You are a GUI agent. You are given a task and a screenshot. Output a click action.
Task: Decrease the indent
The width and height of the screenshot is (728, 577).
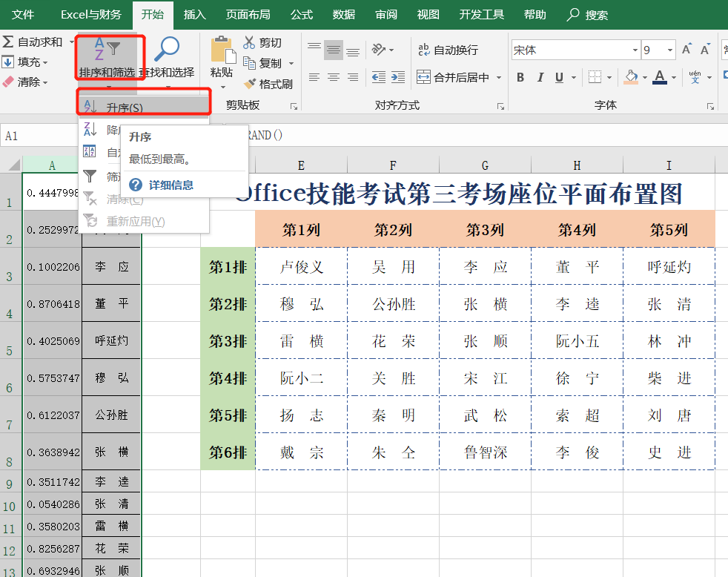[x=379, y=77]
